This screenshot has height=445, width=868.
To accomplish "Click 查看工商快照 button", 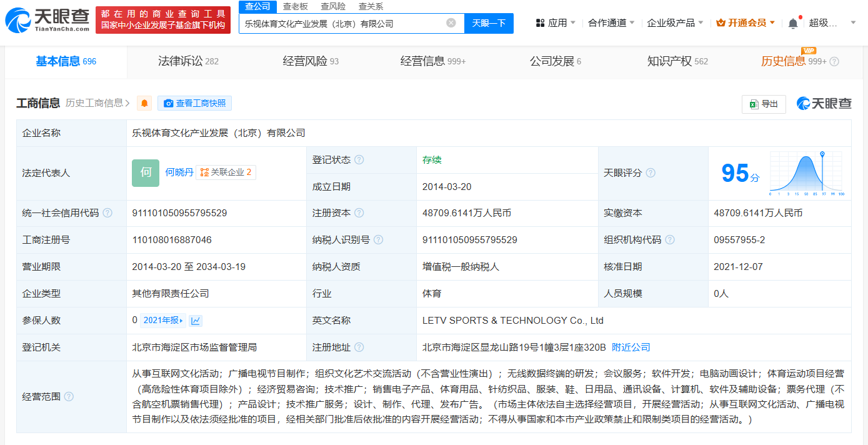I will [194, 103].
